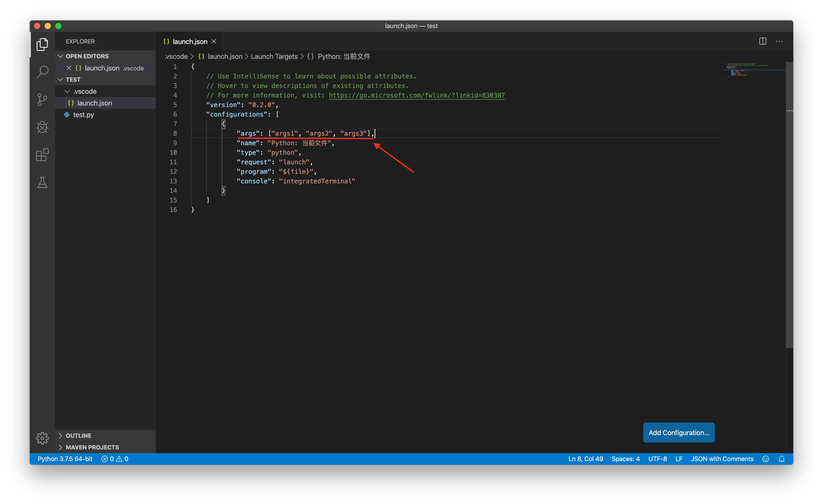Split the editor with split icon
The image size is (823, 504).
coord(763,41)
